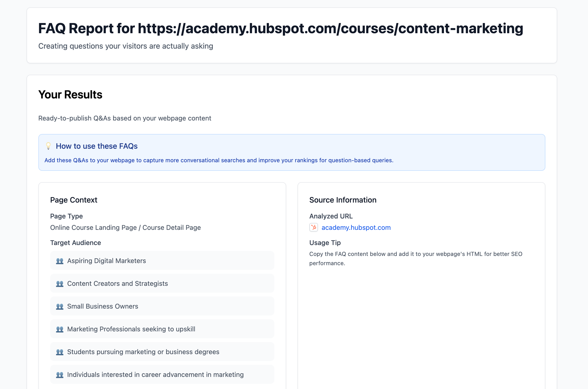The image size is (588, 389).
Task: Select the 'Small Business Owners' text
Action: coord(103,306)
